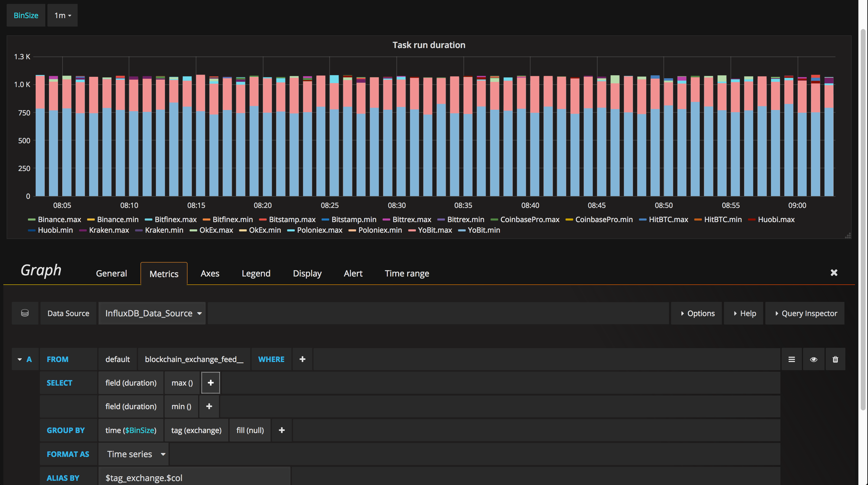Click the ALIAS BY input field

tap(194, 477)
